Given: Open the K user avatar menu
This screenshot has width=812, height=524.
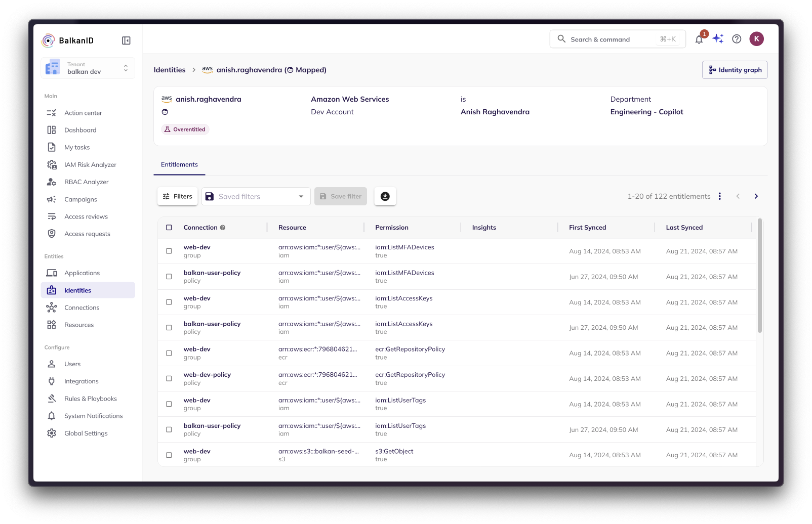Looking at the screenshot, I should [756, 39].
